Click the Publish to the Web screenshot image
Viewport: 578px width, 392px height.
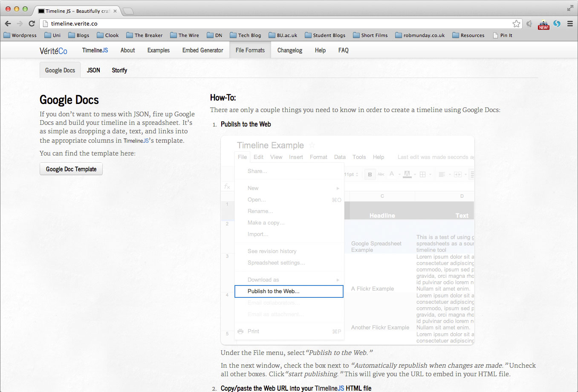point(347,240)
